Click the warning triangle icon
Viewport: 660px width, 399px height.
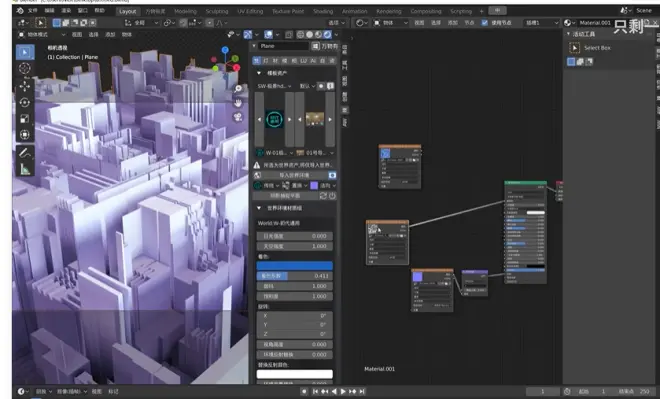(257, 165)
